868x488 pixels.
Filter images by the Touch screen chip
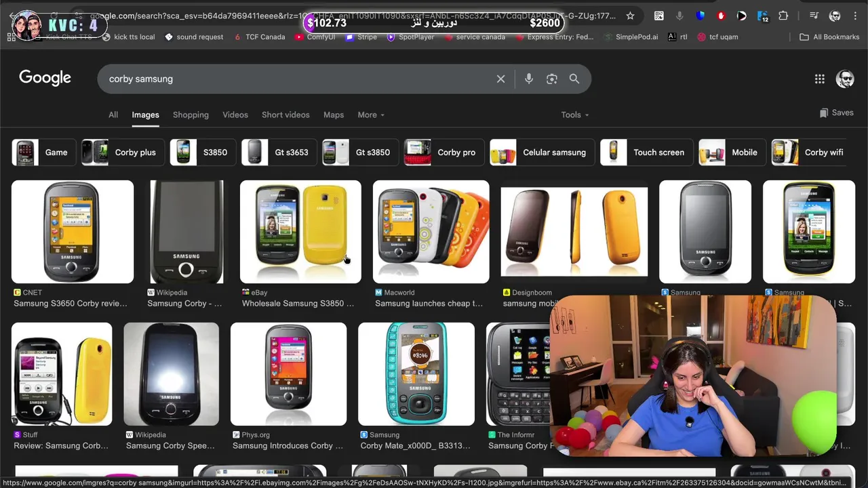pyautogui.click(x=646, y=152)
